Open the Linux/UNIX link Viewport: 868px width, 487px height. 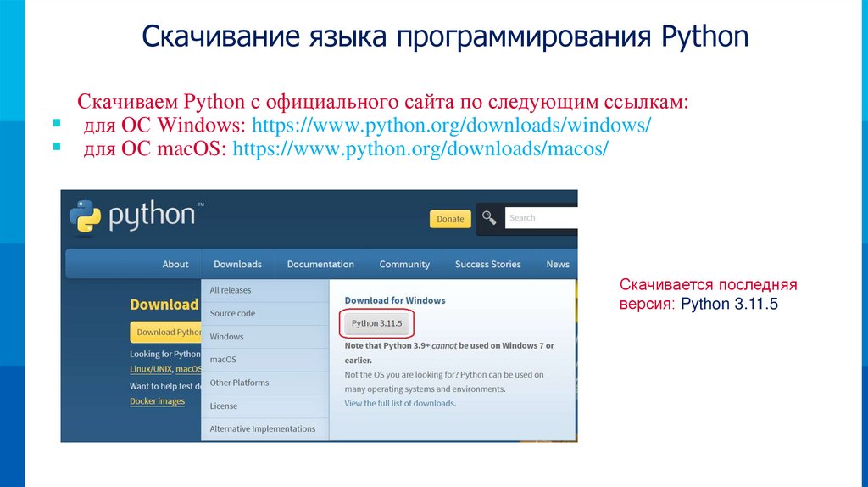point(151,369)
